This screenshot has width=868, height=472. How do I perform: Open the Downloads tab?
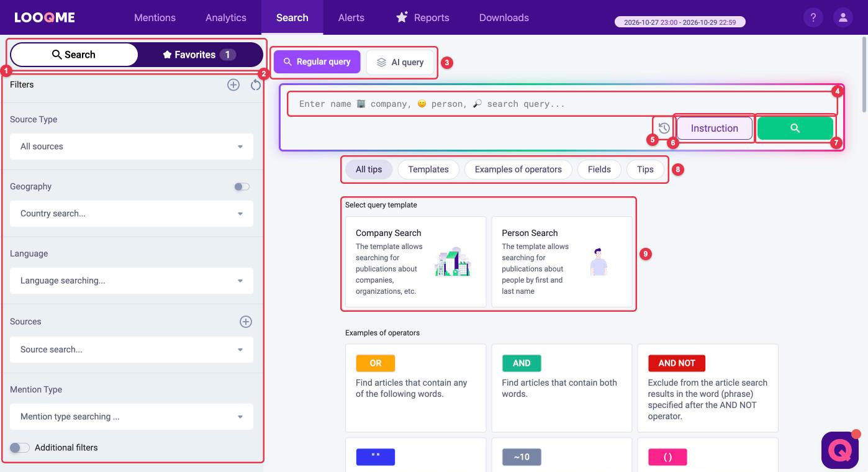[x=504, y=17]
